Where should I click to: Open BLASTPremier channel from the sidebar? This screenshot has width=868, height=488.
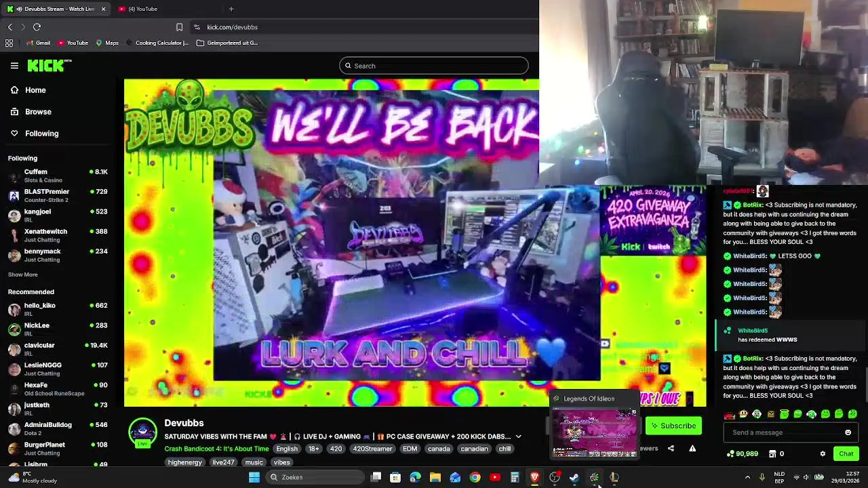click(58, 196)
